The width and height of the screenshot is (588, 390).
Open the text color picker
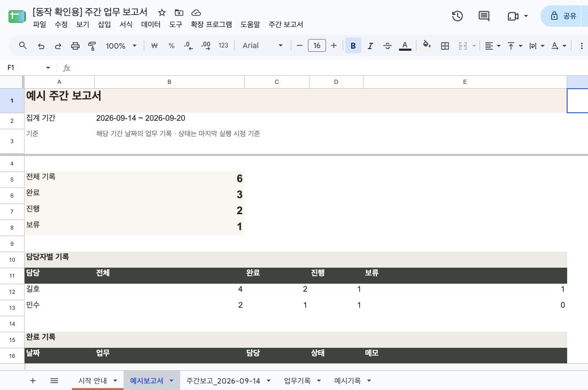(405, 46)
